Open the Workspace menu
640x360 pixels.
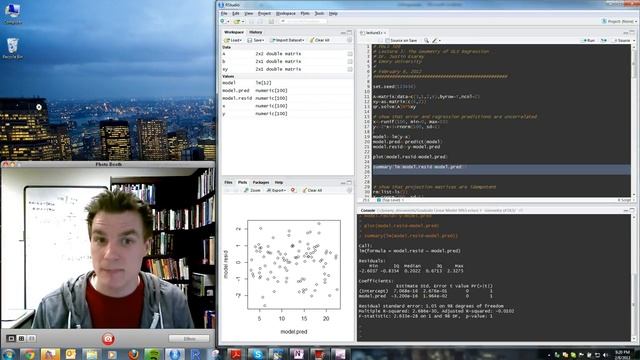(285, 13)
